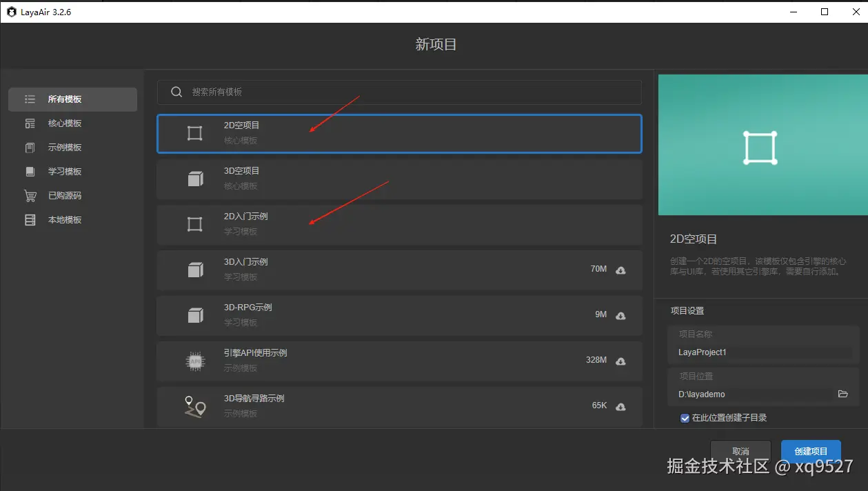Click the square icon of 2D入门示例

(x=195, y=224)
